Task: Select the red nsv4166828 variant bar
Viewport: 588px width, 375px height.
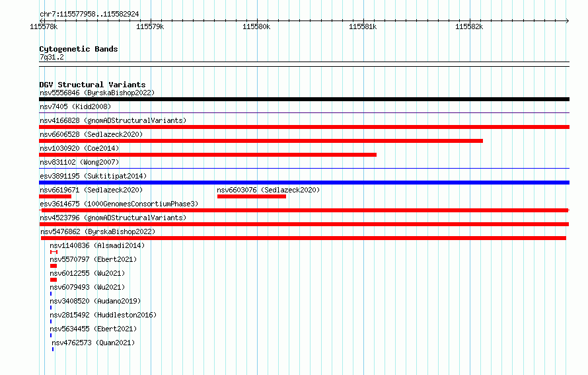Action: [x=304, y=127]
